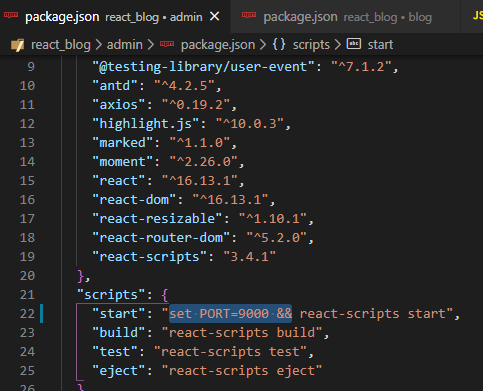The height and width of the screenshot is (391, 483).
Task: Click "react-scripts eject" value
Action: 242,371
